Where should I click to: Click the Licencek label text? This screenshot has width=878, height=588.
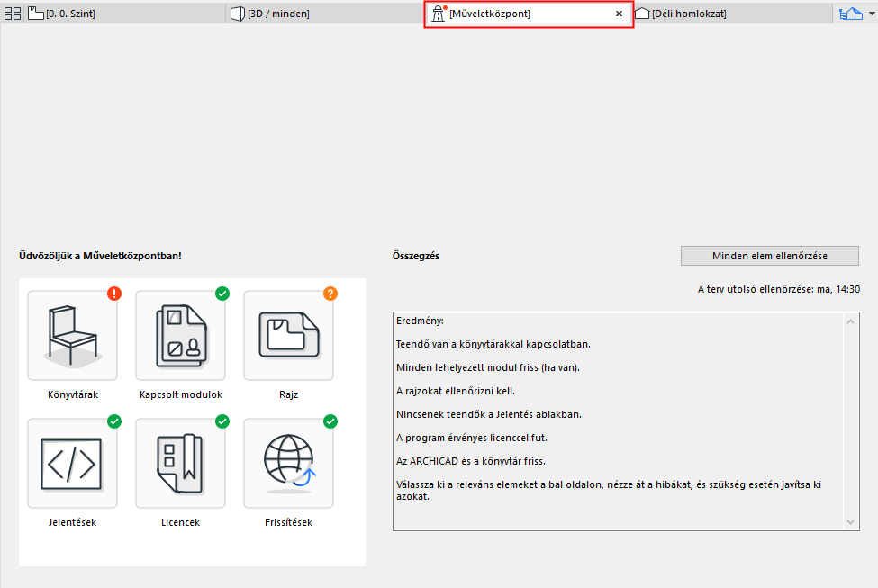pos(180,522)
